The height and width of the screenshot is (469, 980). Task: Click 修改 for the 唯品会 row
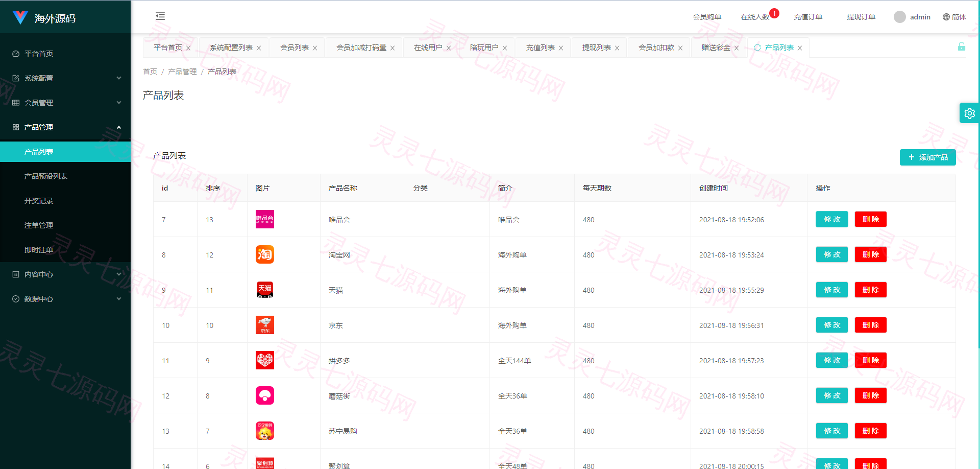[832, 219]
